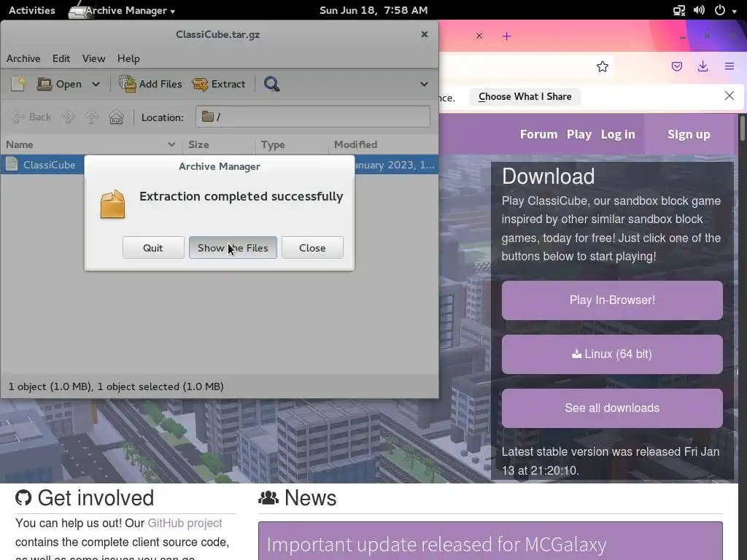The height and width of the screenshot is (560, 747).
Task: Open the Activities overview
Action: click(x=32, y=10)
